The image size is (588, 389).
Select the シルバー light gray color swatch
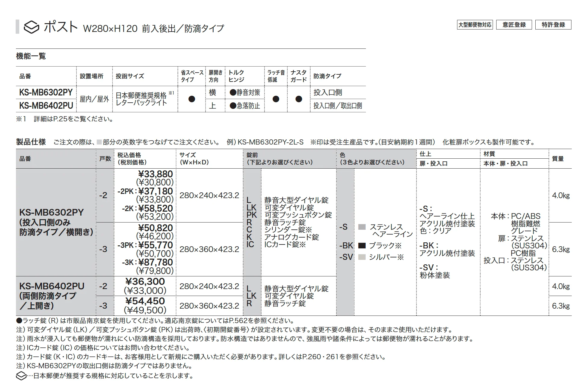click(362, 257)
